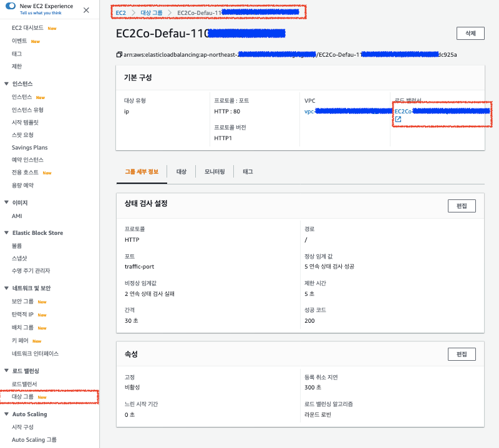Viewport: 499px width, 448px height.
Task: Click the 삭제 button
Action: (470, 34)
